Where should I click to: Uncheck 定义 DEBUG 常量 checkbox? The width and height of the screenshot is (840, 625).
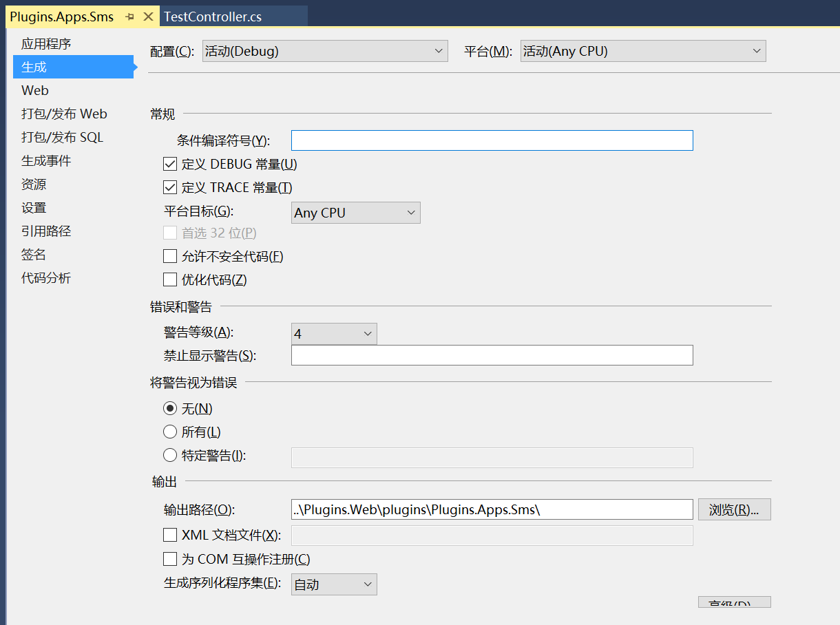point(170,165)
